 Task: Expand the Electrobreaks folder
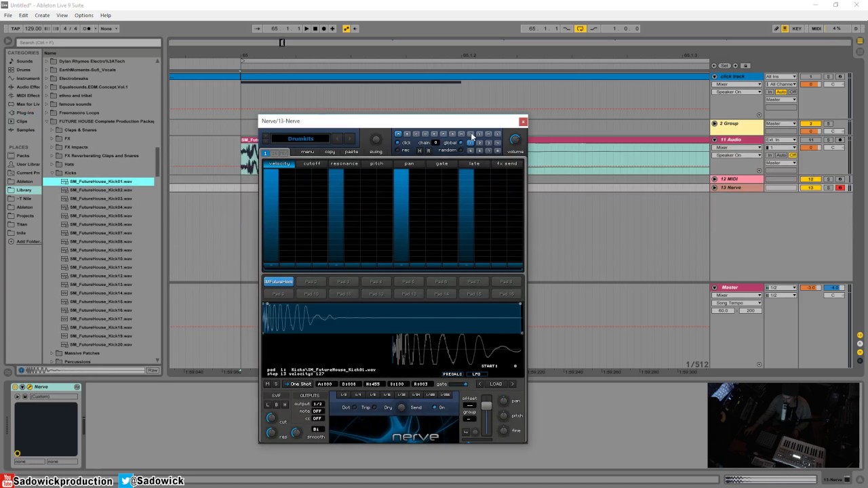(x=47, y=79)
